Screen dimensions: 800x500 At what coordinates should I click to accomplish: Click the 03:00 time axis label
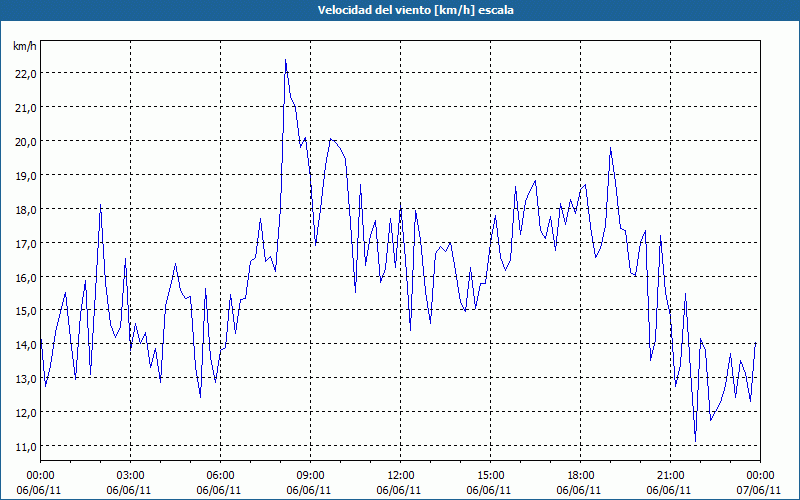click(131, 476)
